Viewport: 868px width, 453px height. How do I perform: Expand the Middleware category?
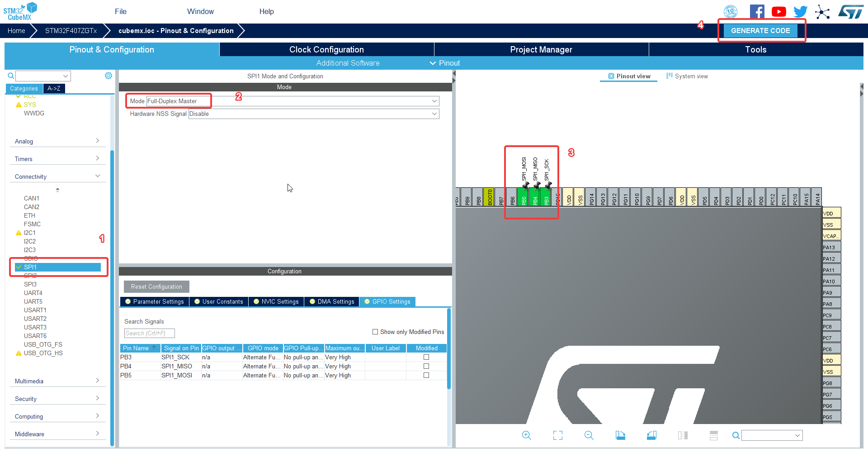pos(57,434)
